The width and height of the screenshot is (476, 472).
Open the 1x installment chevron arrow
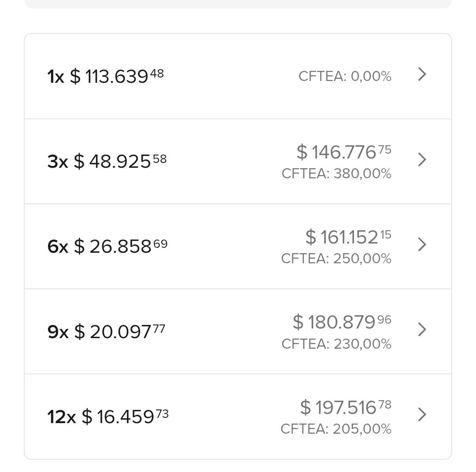(x=422, y=74)
